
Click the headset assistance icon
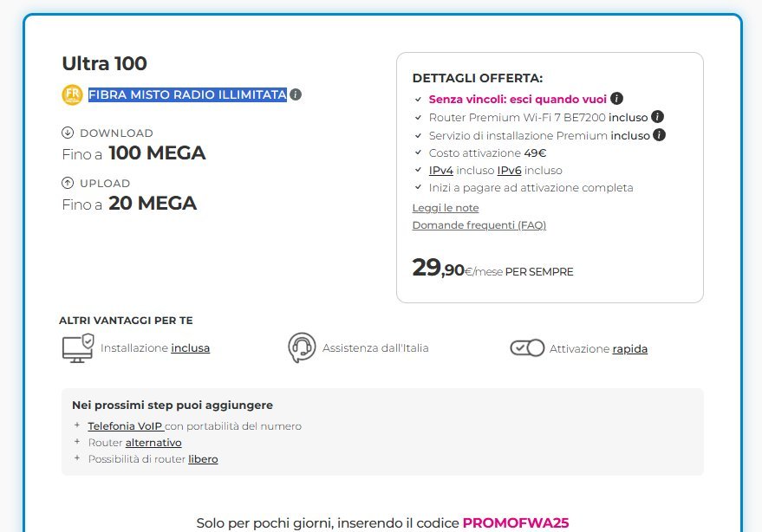click(302, 347)
